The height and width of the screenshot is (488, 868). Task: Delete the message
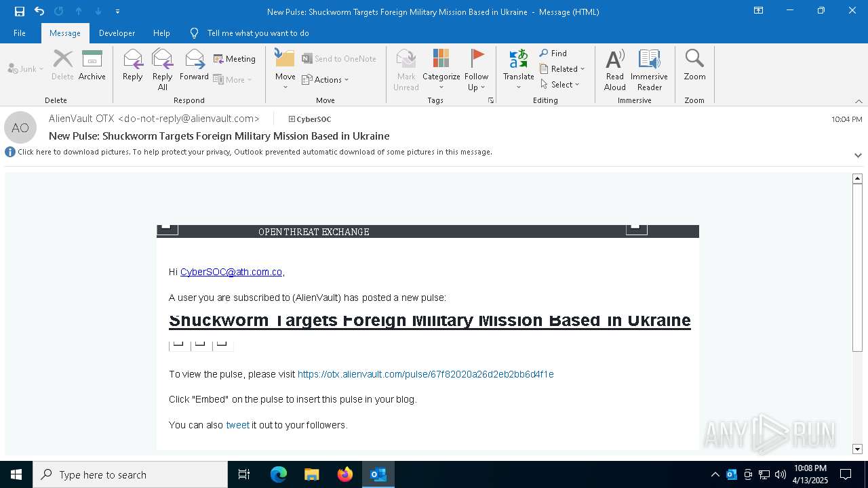tap(62, 65)
